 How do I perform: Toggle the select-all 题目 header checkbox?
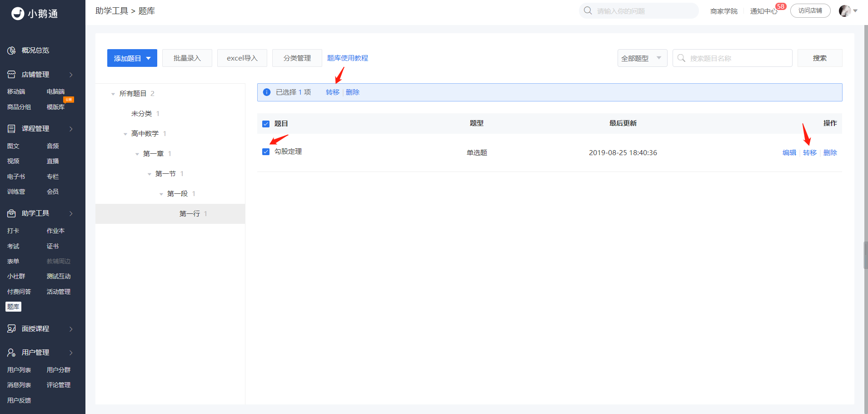[266, 124]
